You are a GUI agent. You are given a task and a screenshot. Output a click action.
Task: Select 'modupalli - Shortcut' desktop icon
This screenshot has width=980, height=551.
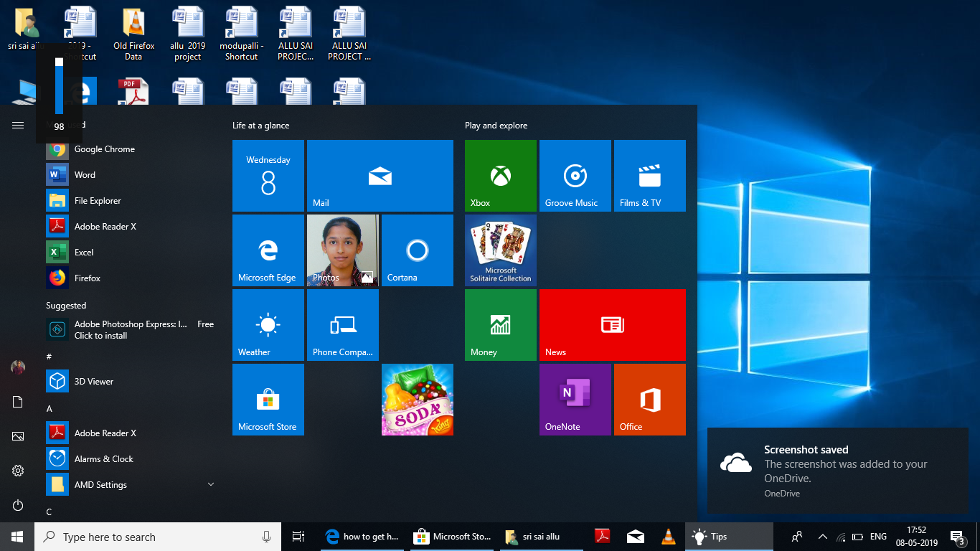pyautogui.click(x=241, y=34)
